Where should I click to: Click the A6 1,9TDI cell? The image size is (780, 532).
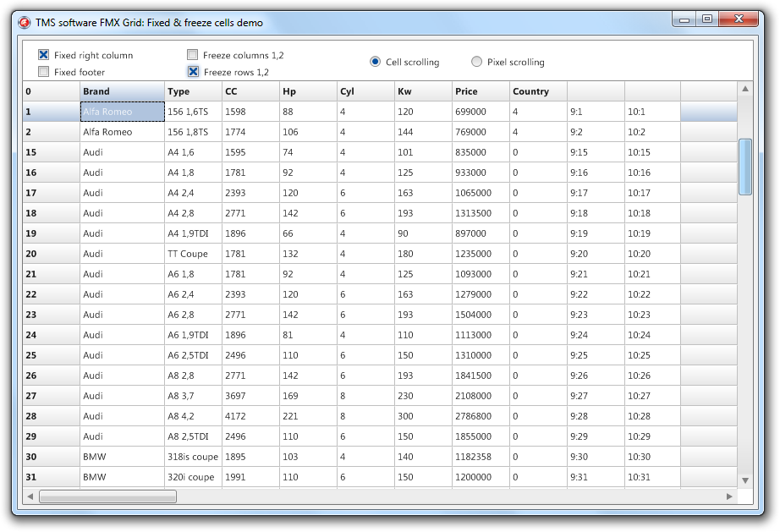pyautogui.click(x=193, y=335)
